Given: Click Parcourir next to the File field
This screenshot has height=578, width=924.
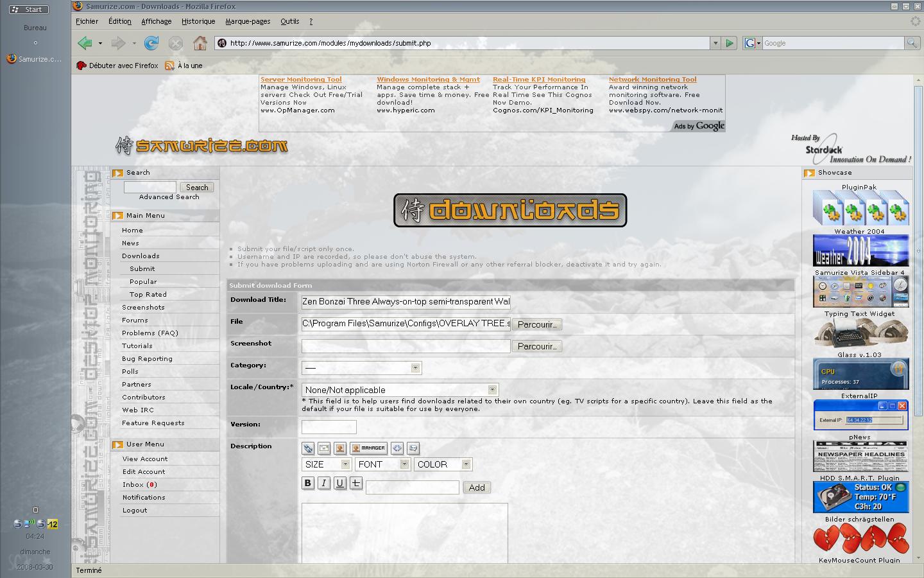Looking at the screenshot, I should (x=537, y=324).
